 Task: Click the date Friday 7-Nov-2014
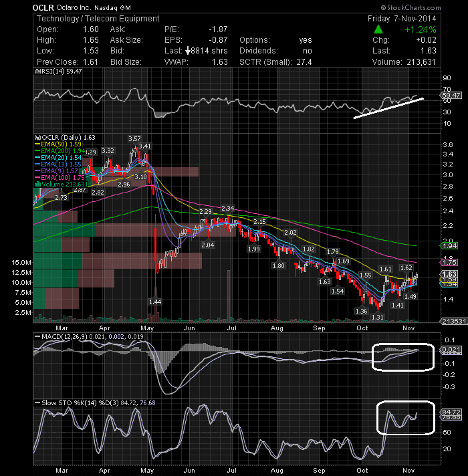402,19
